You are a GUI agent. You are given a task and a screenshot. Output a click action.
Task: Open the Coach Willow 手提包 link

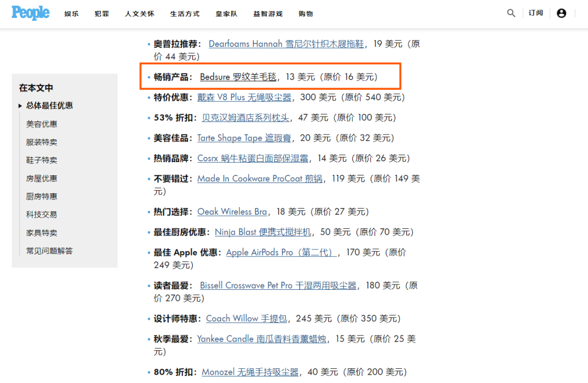pos(246,318)
